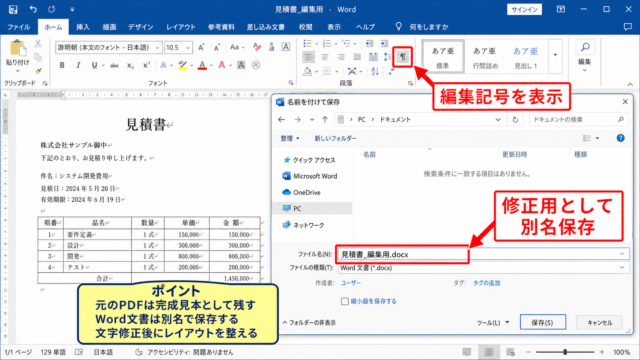Go back in the save dialog

pos(281,120)
